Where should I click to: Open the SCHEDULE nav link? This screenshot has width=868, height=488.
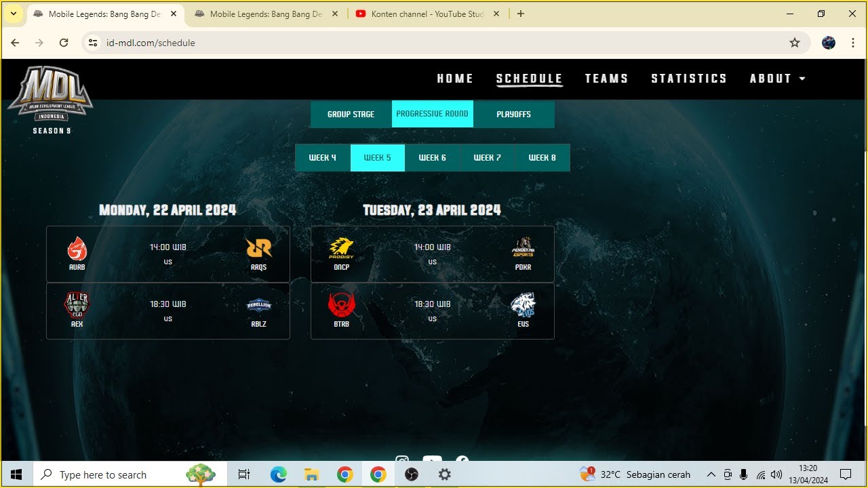[x=530, y=79]
